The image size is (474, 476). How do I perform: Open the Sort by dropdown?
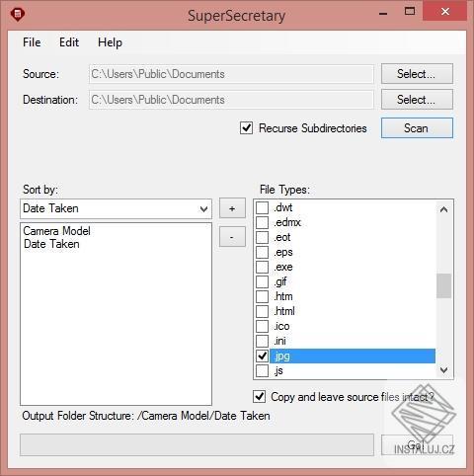pos(116,208)
